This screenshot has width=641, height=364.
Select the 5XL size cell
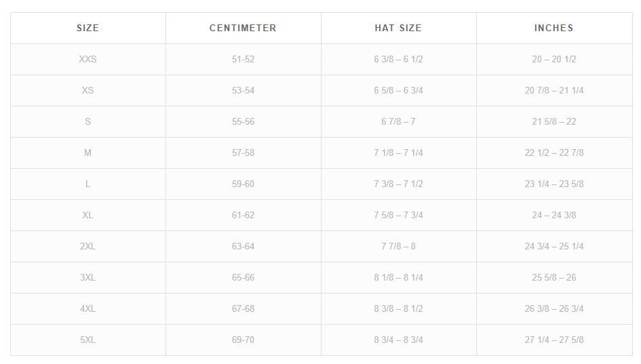88,340
